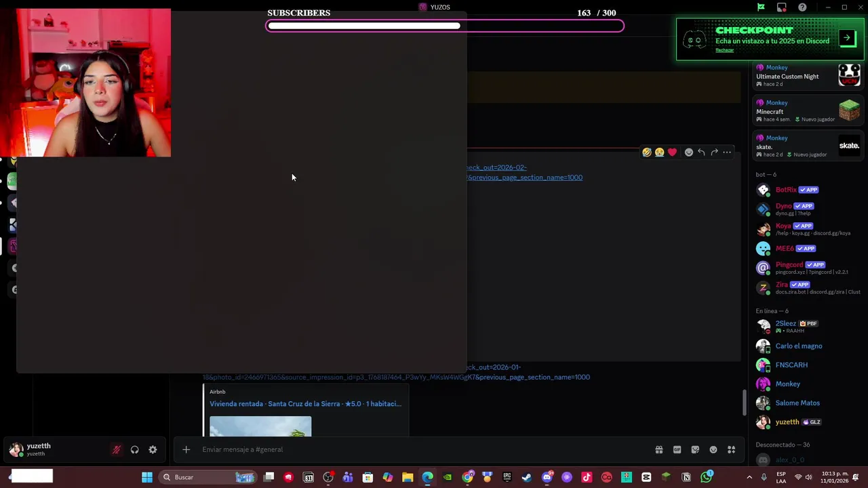Image resolution: width=868 pixels, height=488 pixels.
Task: Open Microsoft Edge from the taskbar
Action: [x=427, y=477]
